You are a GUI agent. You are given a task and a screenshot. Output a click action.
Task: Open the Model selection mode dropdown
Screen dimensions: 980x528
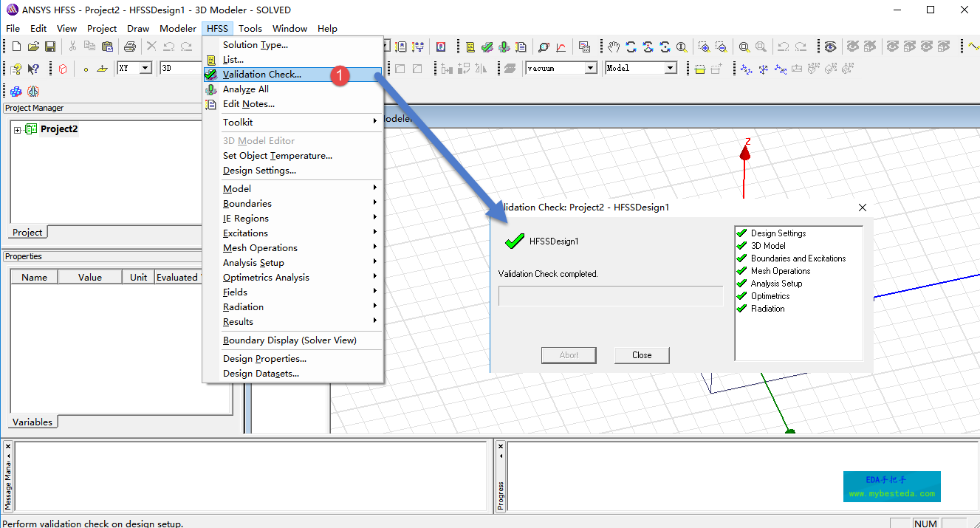pyautogui.click(x=670, y=68)
